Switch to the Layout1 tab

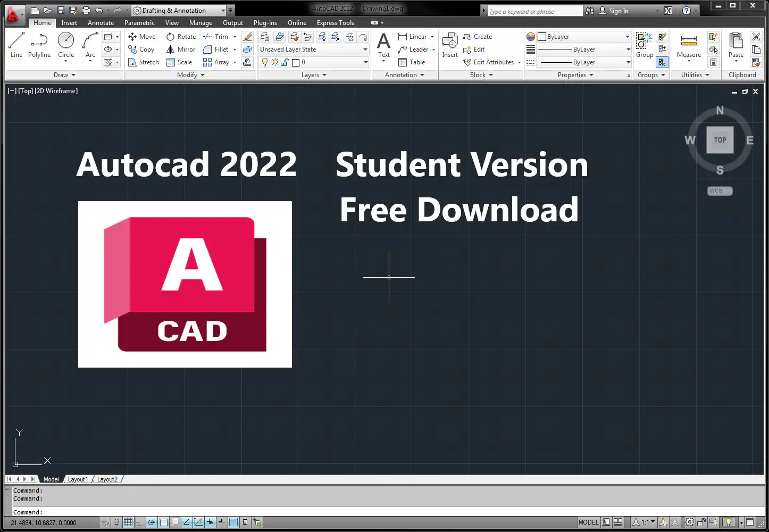(78, 479)
